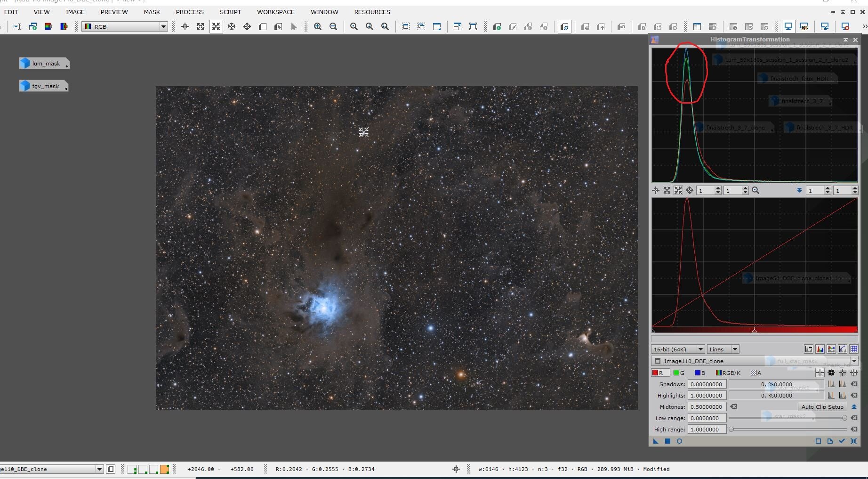Click the High range slider handle
This screenshot has height=479, width=868.
click(731, 430)
